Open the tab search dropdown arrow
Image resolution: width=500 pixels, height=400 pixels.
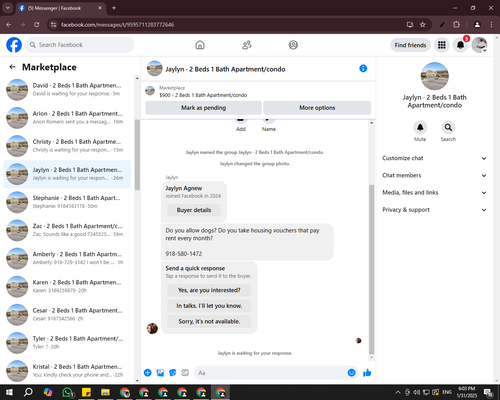(8, 8)
